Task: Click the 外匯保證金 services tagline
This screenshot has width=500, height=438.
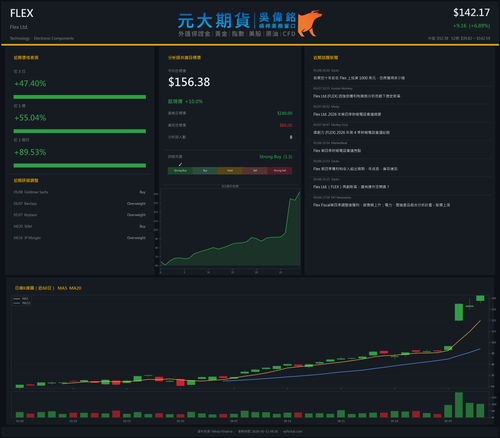Action: [237, 34]
